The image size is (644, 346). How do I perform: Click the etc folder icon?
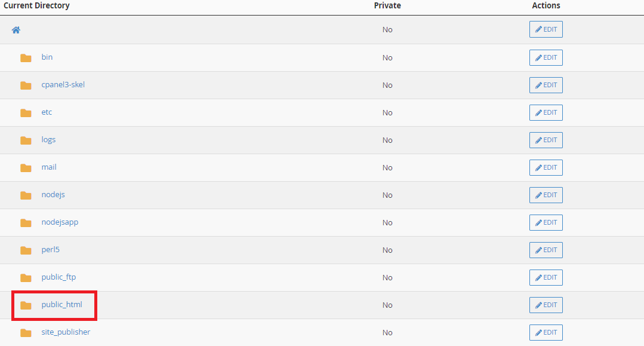(x=26, y=113)
